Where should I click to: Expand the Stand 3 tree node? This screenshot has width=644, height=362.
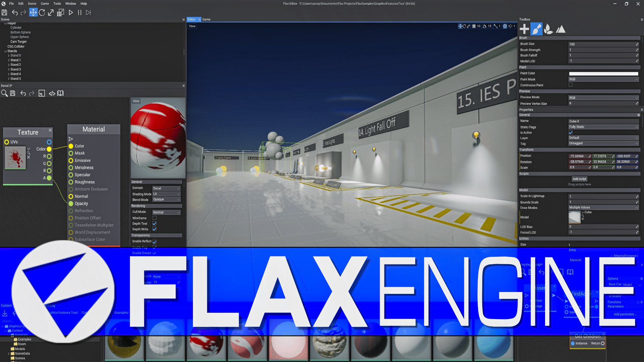9,69
